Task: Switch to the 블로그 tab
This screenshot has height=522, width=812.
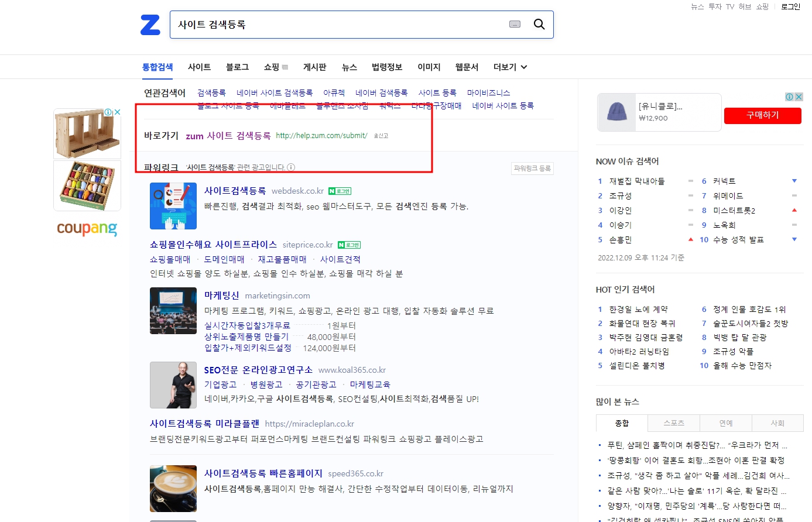Action: pos(237,67)
